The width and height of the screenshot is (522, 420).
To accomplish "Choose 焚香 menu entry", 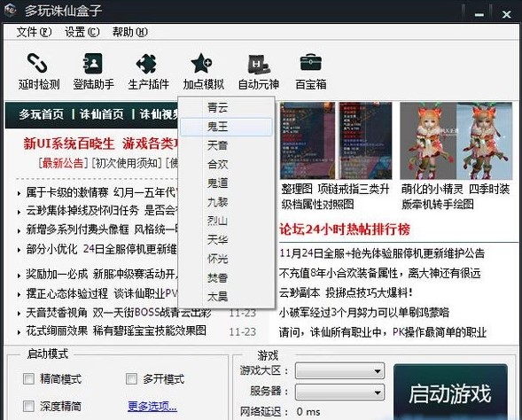I will coord(226,277).
